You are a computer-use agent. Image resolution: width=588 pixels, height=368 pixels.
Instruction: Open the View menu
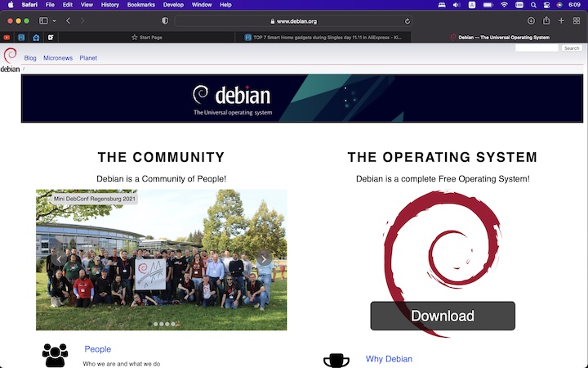pyautogui.click(x=87, y=5)
